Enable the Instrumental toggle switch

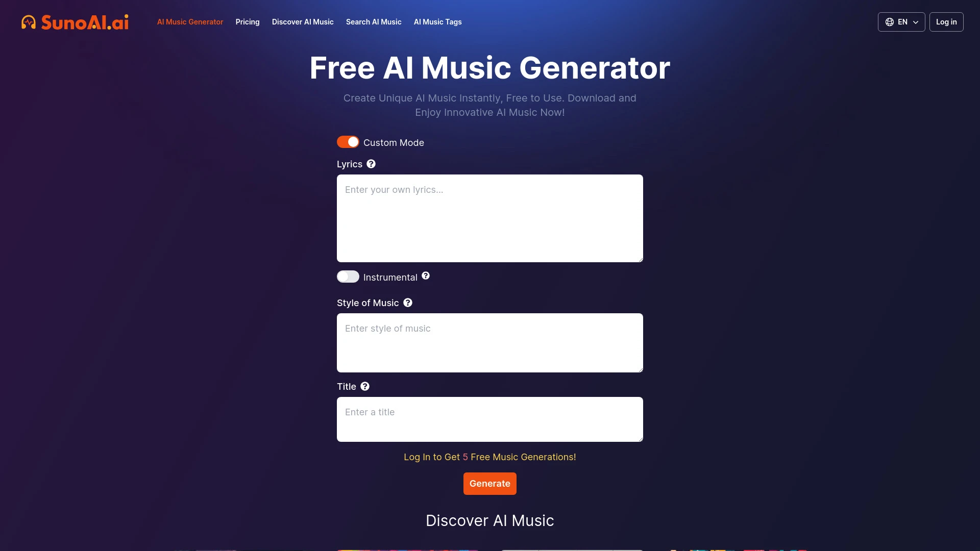click(348, 277)
